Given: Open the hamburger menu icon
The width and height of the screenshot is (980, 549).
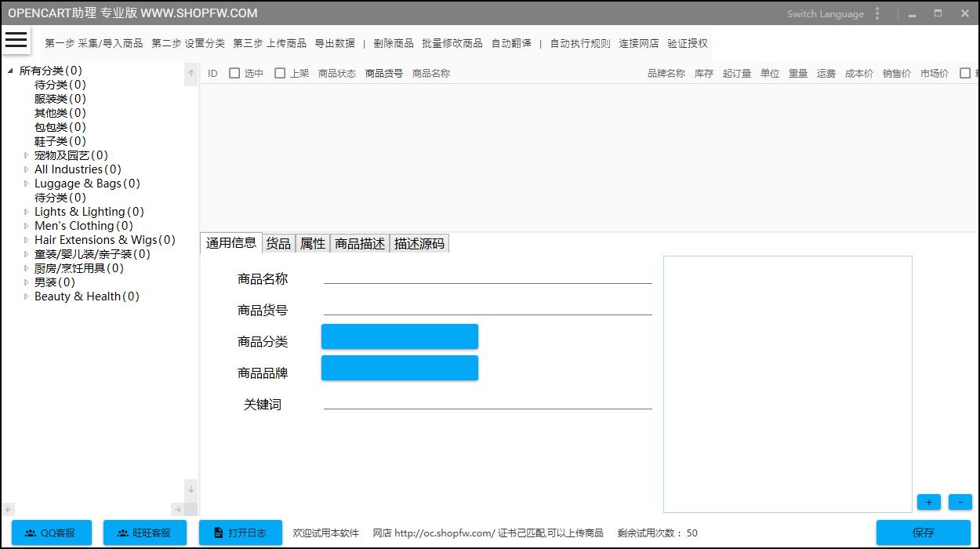Looking at the screenshot, I should coord(16,40).
